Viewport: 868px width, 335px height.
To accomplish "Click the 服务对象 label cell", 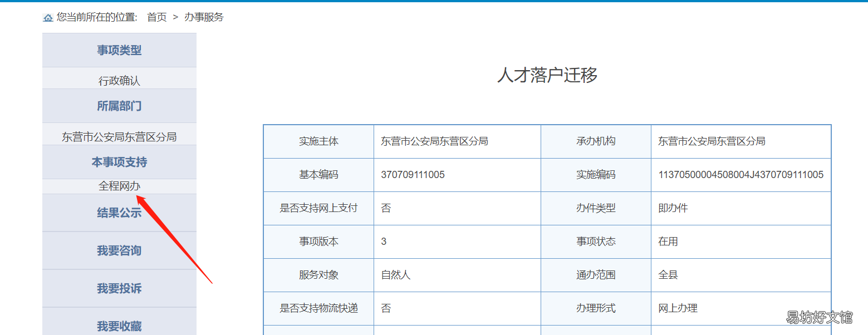I will pyautogui.click(x=318, y=275).
